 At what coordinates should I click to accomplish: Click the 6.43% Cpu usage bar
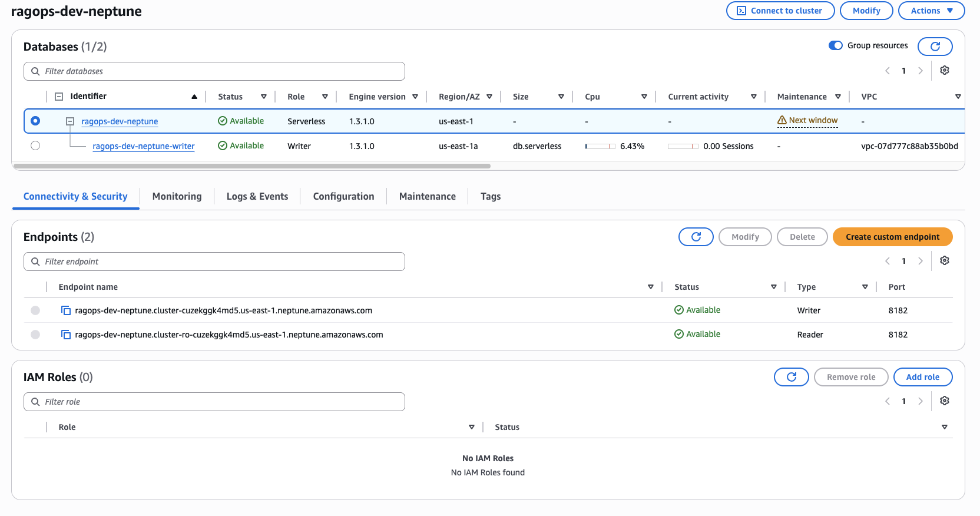[x=600, y=146]
